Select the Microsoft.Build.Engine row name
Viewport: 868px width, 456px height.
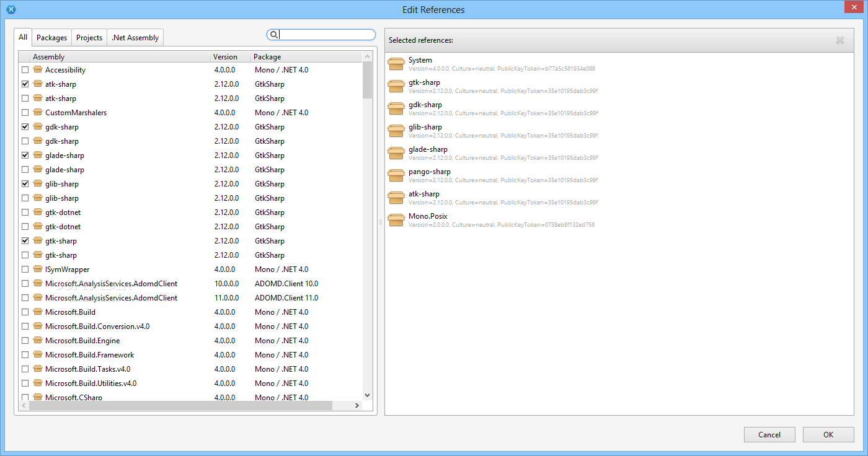pyautogui.click(x=82, y=341)
